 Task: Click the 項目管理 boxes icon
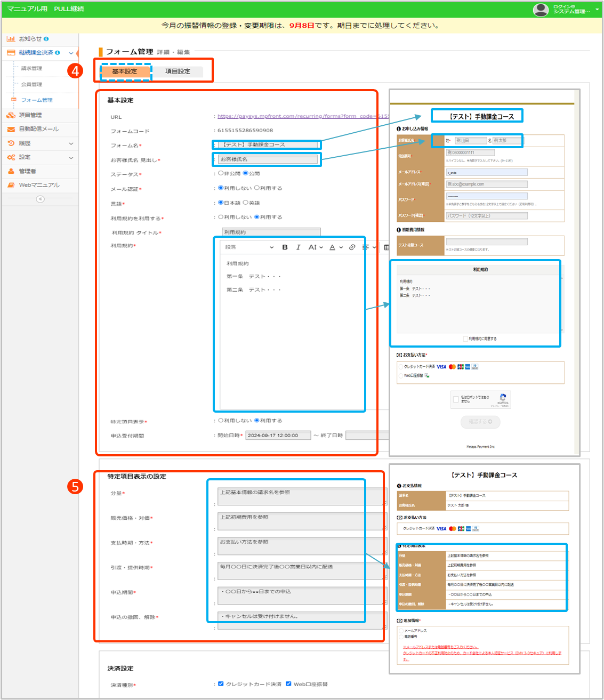11,115
